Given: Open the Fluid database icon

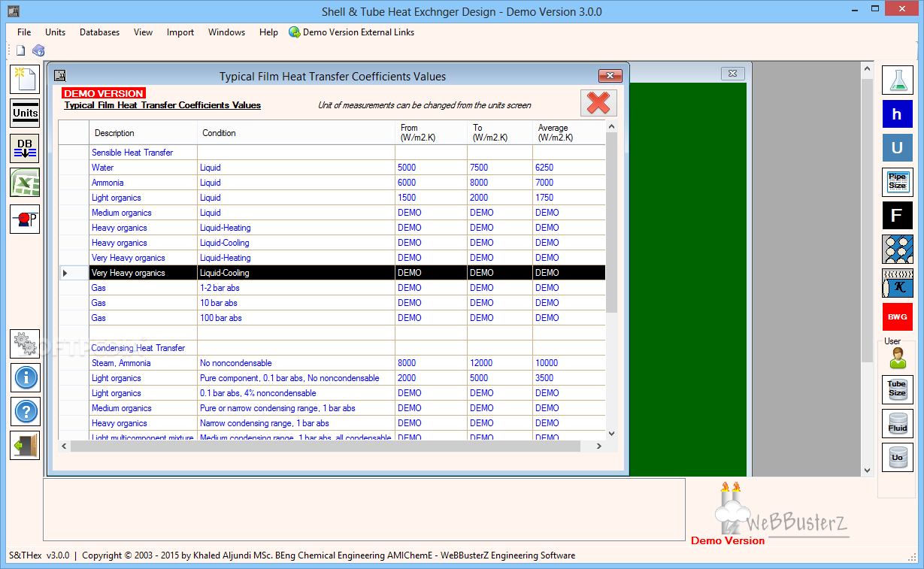Looking at the screenshot, I should [897, 423].
